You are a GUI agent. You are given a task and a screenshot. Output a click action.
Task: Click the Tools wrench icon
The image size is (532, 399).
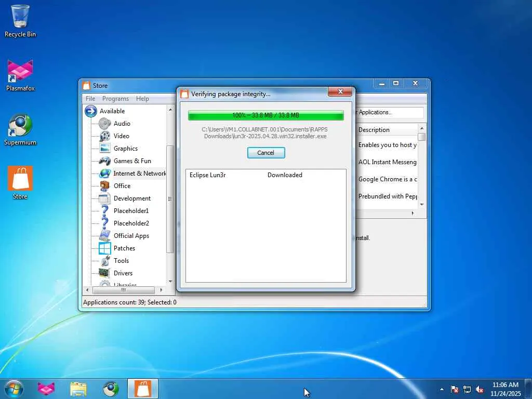[x=105, y=261]
